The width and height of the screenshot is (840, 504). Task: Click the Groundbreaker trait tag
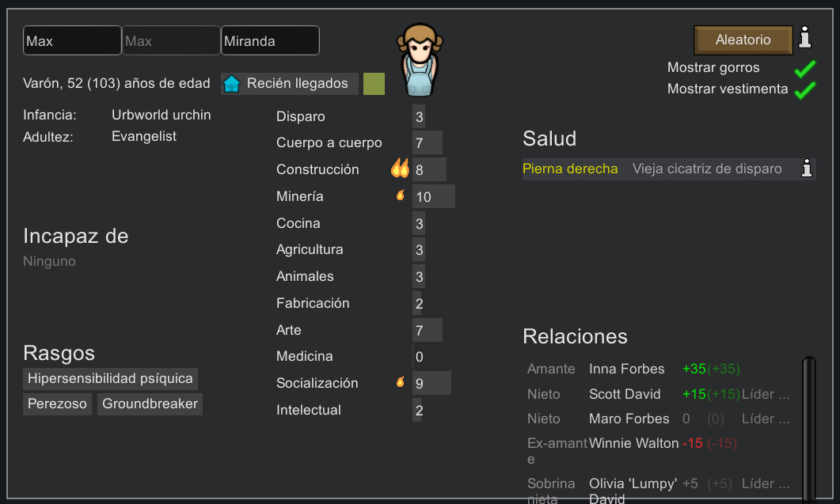point(150,404)
